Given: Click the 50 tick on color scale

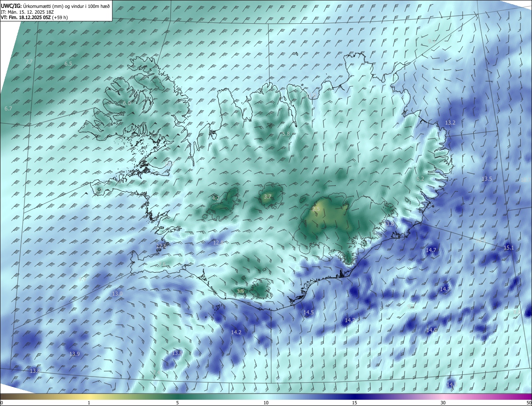Looking at the screenshot, I should click(x=529, y=403).
